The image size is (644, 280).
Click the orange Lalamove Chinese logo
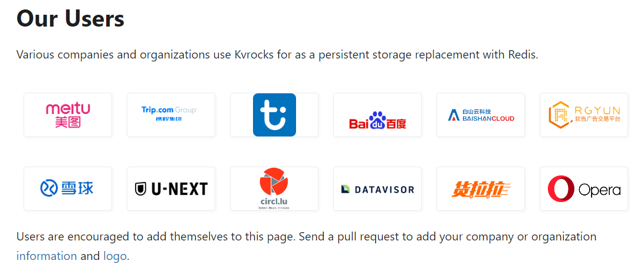[x=481, y=188]
